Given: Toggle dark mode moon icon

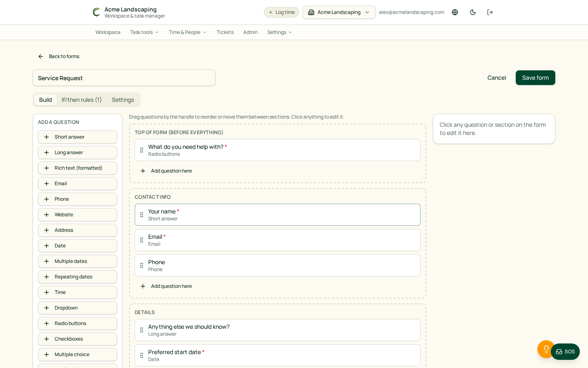Looking at the screenshot, I should [473, 12].
